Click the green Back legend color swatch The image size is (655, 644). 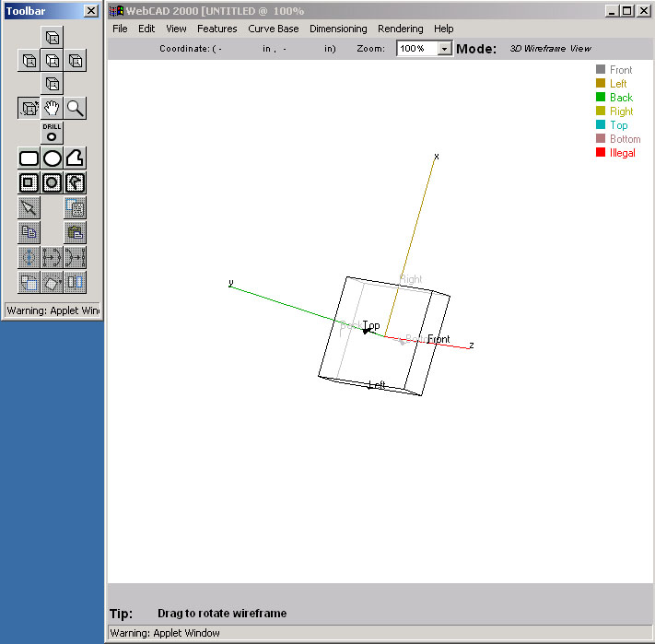pyautogui.click(x=601, y=98)
